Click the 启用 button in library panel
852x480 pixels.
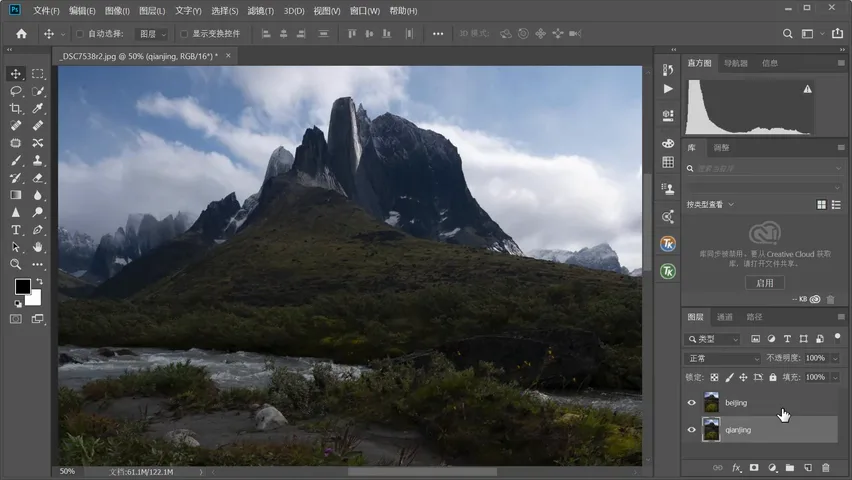click(765, 283)
